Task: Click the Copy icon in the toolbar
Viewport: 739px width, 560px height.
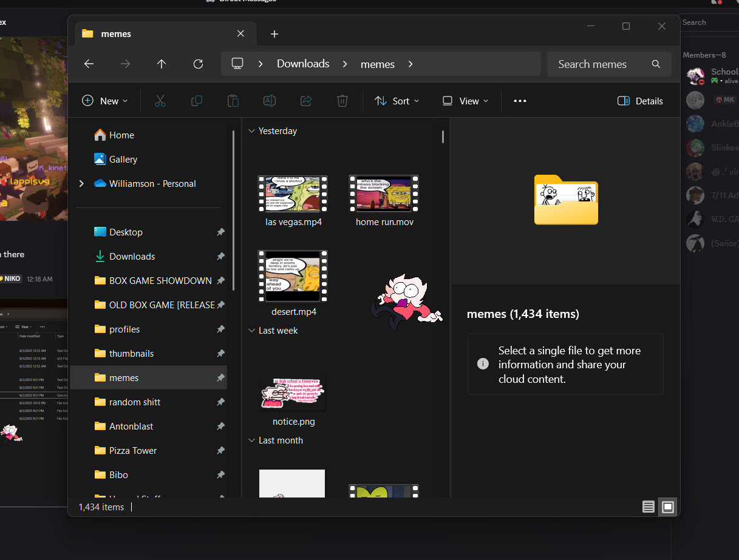Action: tap(196, 101)
